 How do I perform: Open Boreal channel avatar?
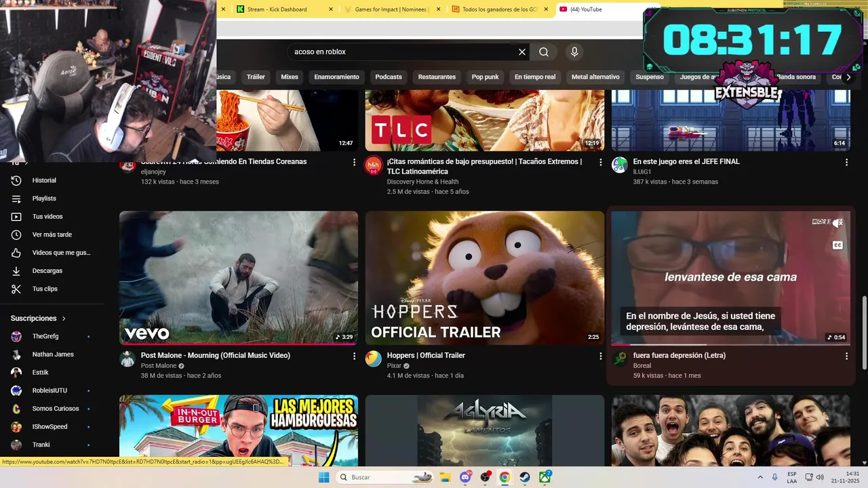tap(620, 359)
